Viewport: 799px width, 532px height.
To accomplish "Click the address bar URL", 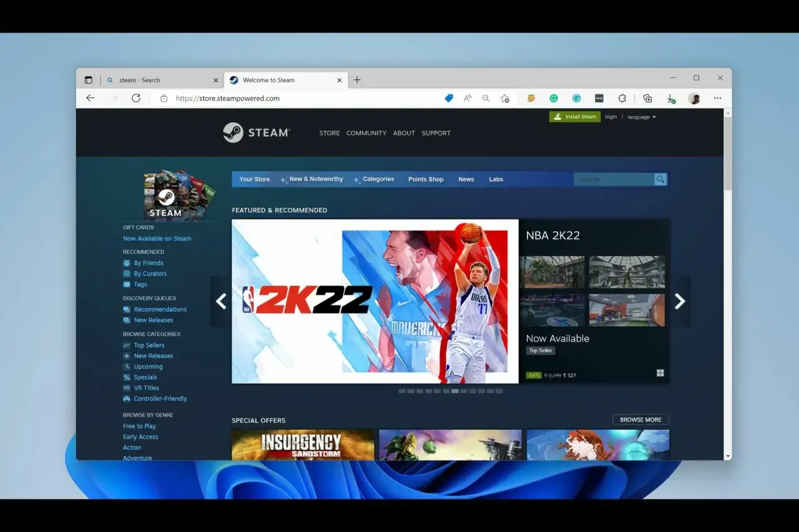I will click(227, 98).
